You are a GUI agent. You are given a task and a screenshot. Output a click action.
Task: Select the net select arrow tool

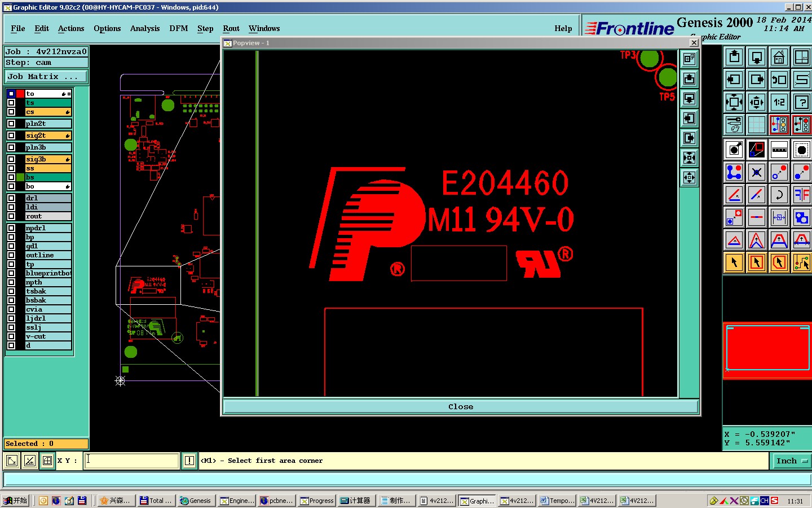click(x=802, y=262)
